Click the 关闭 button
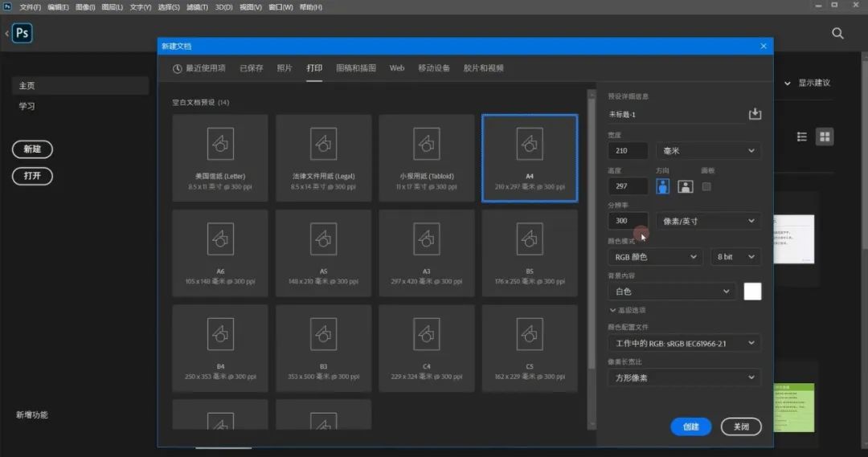 (x=741, y=426)
